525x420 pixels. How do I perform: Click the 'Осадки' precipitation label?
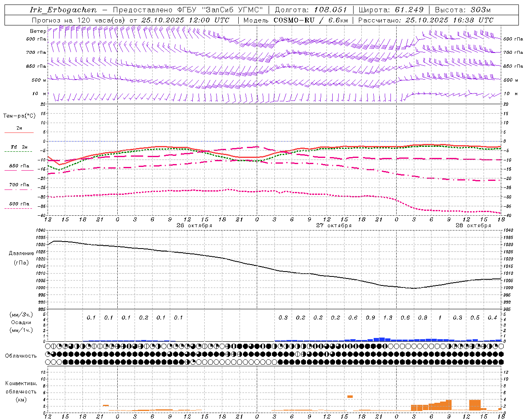(x=21, y=322)
